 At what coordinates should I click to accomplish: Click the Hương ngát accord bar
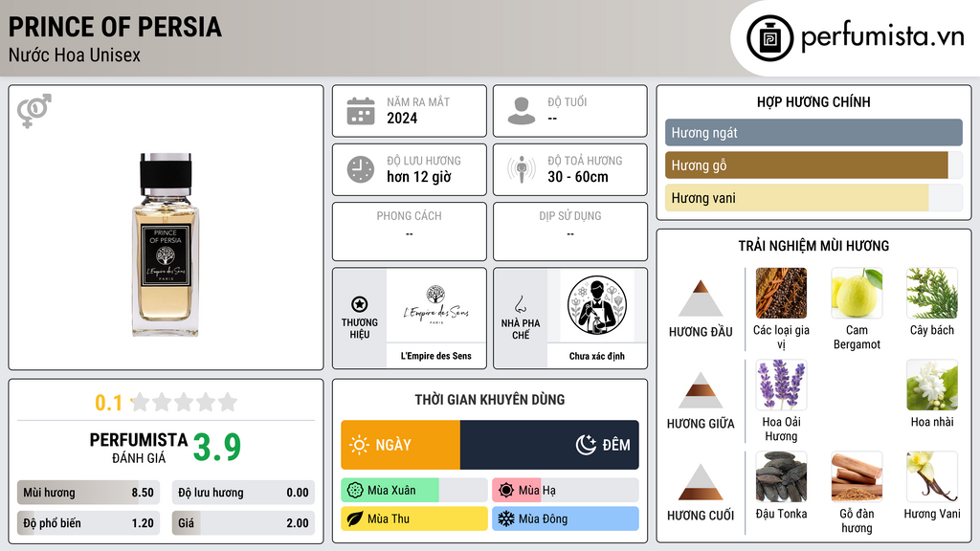click(x=813, y=132)
